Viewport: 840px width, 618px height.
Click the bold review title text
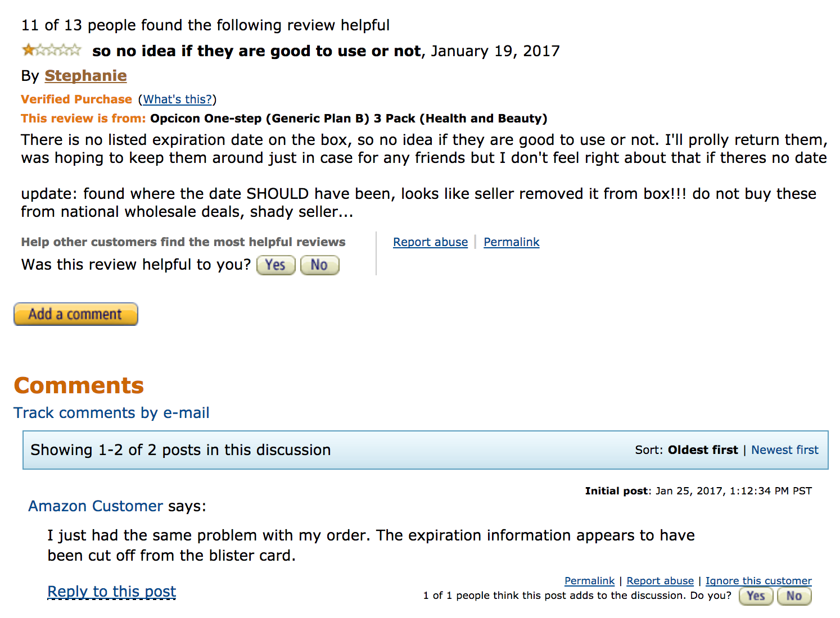coord(256,51)
